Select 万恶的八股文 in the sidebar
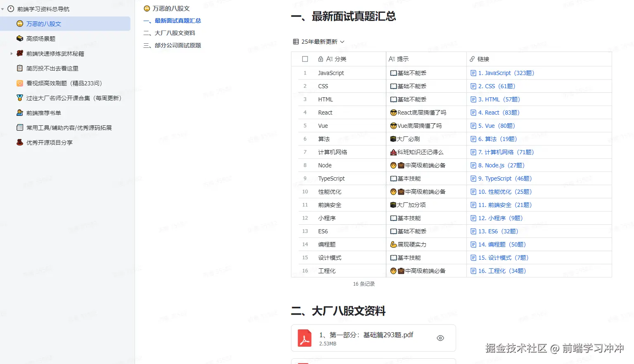Image resolution: width=634 pixels, height=364 pixels. 65,24
